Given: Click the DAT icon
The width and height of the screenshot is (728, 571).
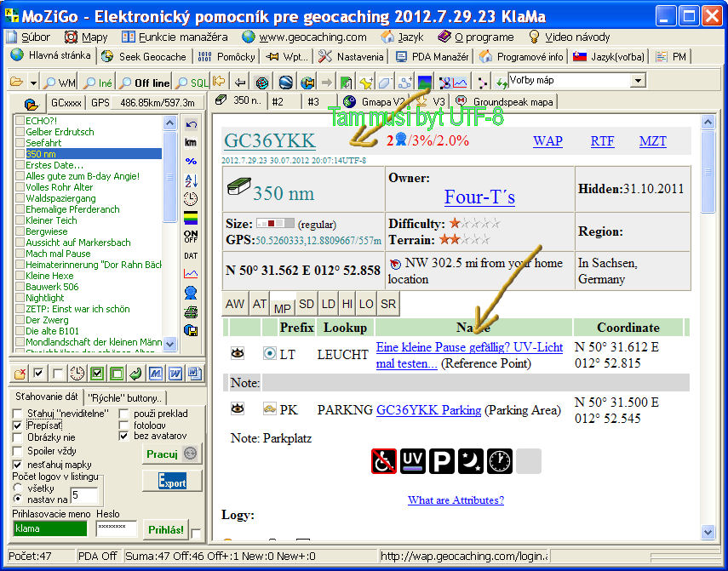Looking at the screenshot, I should [x=191, y=255].
